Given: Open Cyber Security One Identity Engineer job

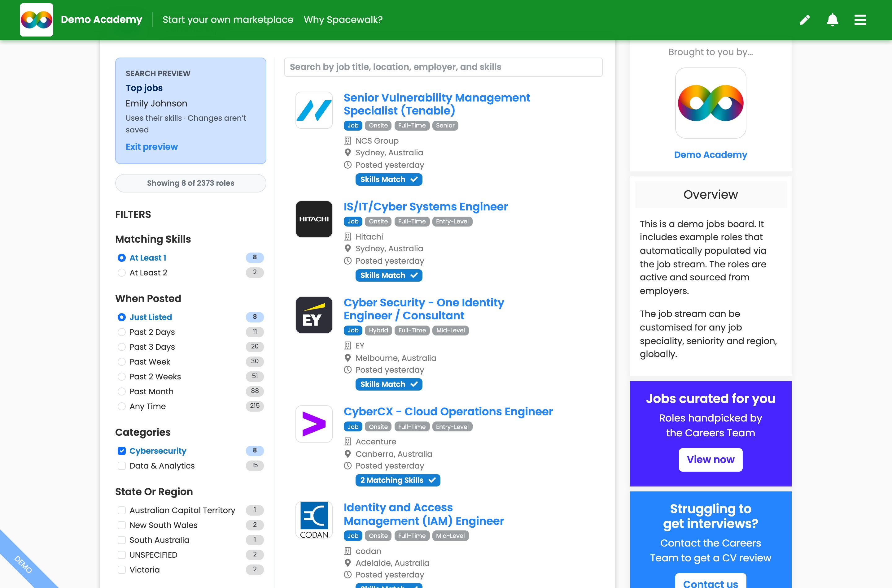Looking at the screenshot, I should click(424, 309).
